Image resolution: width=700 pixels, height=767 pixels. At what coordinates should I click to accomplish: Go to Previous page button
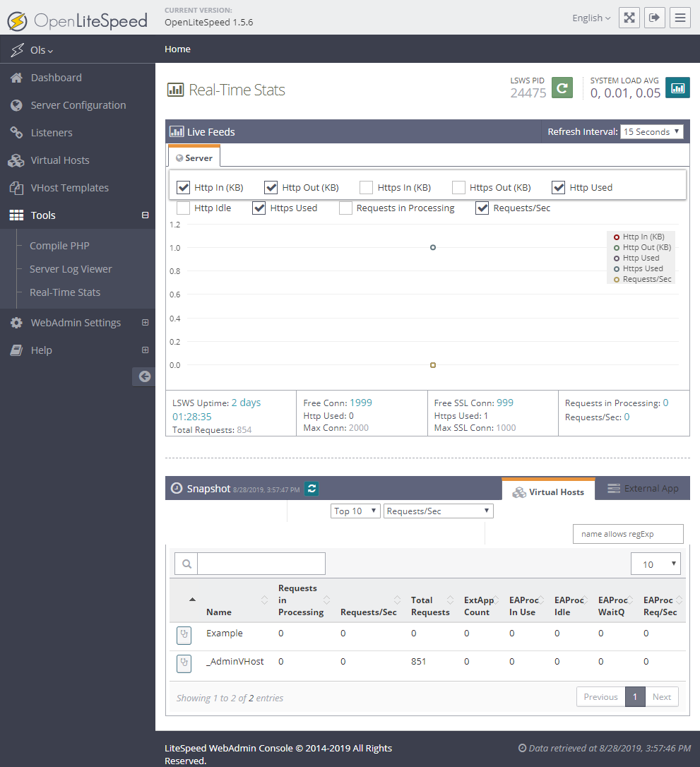pos(600,697)
